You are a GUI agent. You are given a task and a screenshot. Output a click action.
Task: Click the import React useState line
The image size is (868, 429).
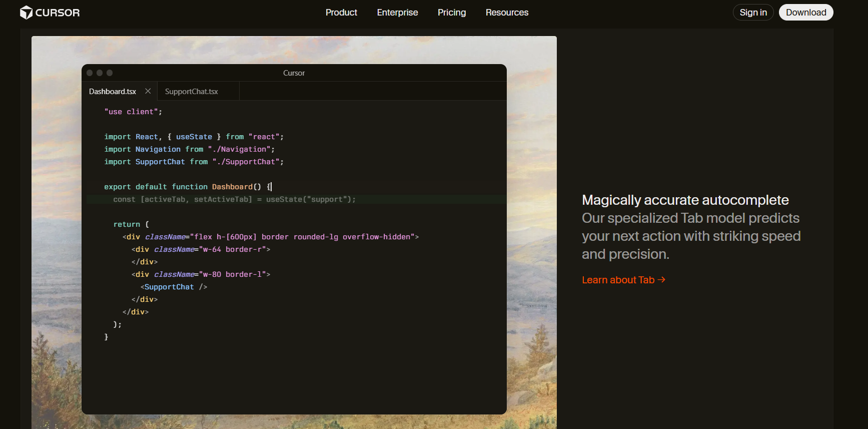point(194,137)
